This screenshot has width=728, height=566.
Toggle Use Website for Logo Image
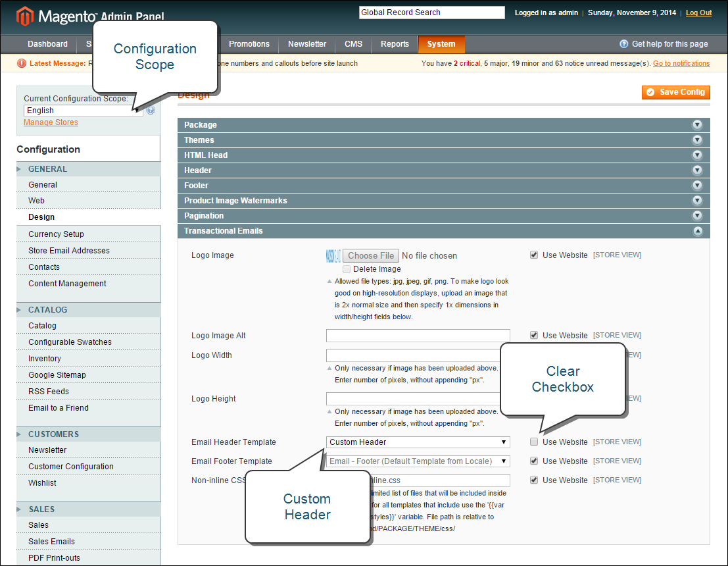click(x=534, y=255)
